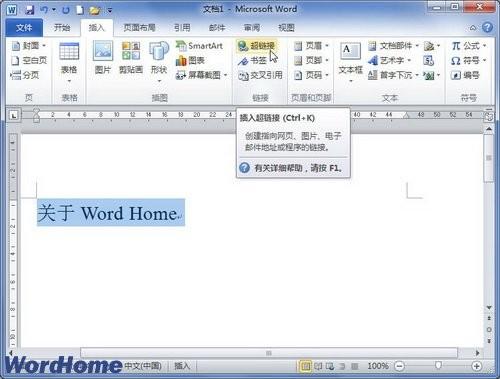Insert a 编号 (Number)
The height and width of the screenshot is (379, 500).
pos(465,75)
